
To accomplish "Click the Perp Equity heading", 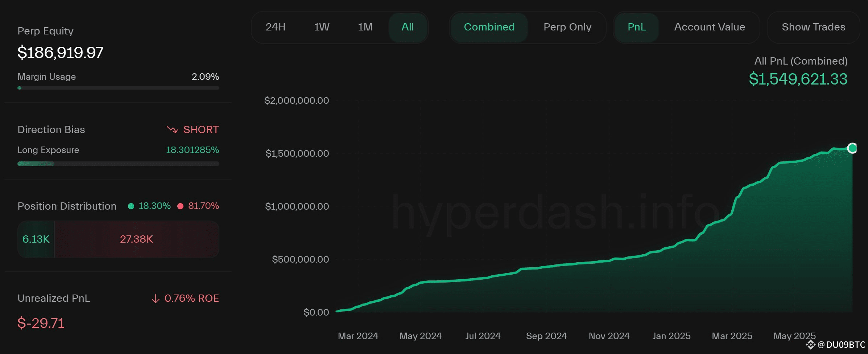I will coord(46,31).
